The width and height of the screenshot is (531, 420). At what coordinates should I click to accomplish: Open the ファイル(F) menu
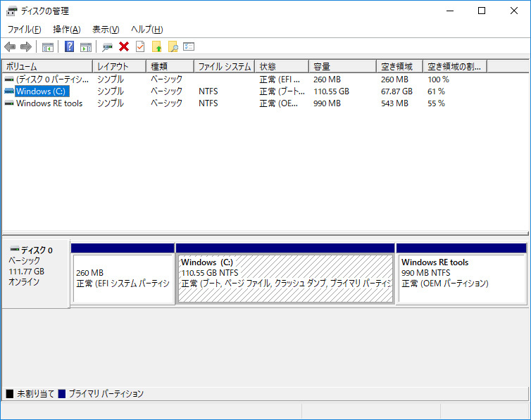(25, 30)
